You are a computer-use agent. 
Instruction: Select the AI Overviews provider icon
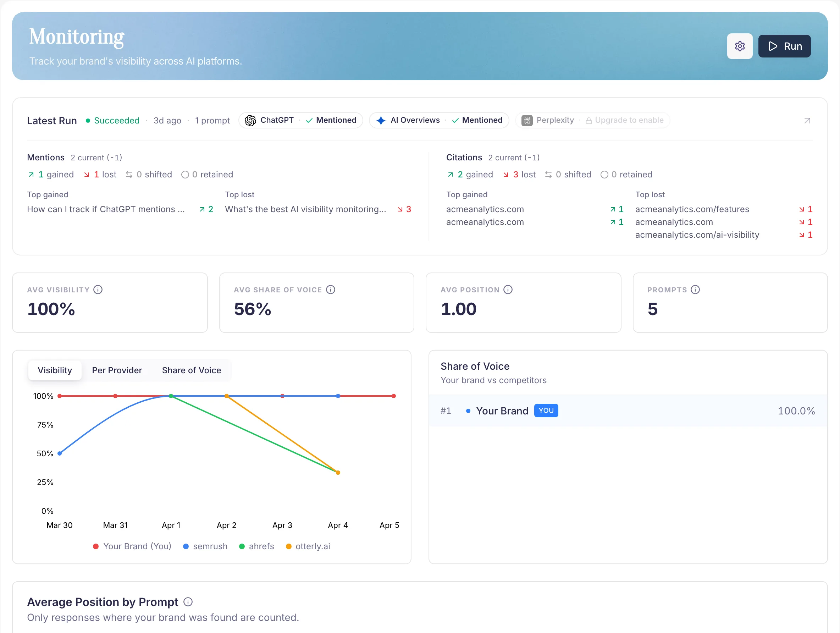(381, 120)
